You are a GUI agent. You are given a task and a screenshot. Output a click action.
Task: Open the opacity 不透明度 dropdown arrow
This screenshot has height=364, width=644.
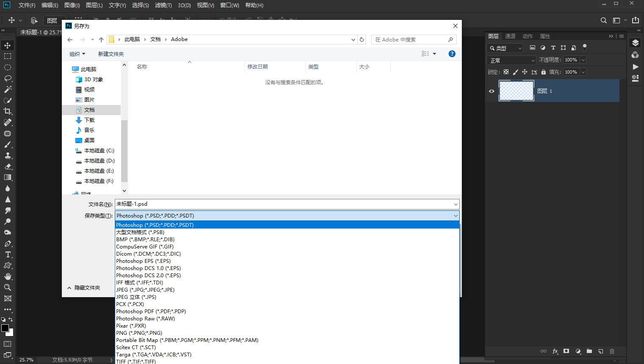(x=583, y=60)
